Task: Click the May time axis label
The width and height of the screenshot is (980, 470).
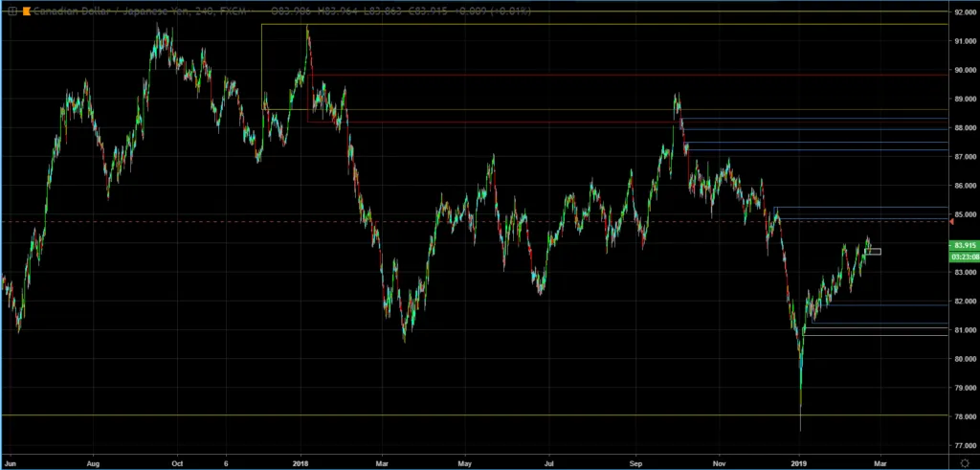Action: pos(465,464)
